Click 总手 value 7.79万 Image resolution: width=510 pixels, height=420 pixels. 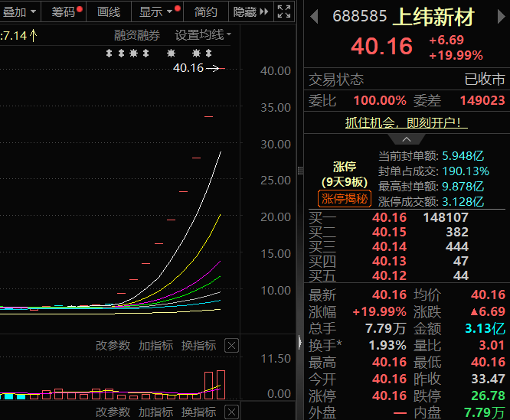click(386, 328)
